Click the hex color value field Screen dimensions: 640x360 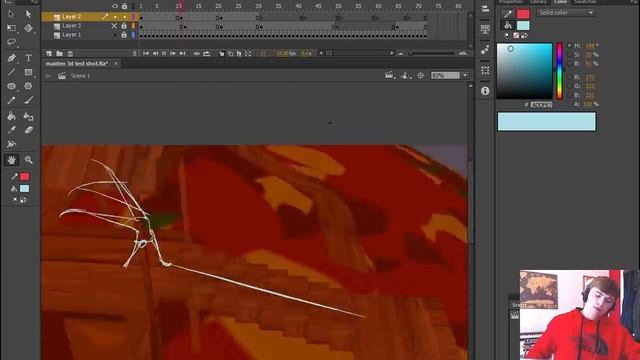pyautogui.click(x=542, y=105)
